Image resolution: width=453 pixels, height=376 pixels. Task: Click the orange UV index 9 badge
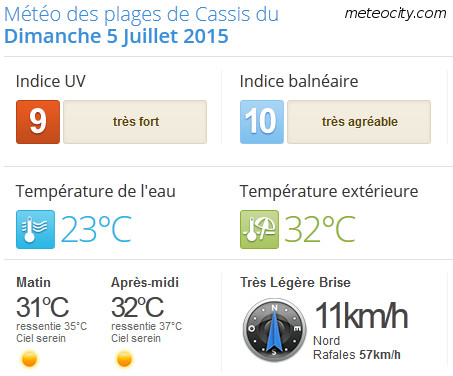38,122
